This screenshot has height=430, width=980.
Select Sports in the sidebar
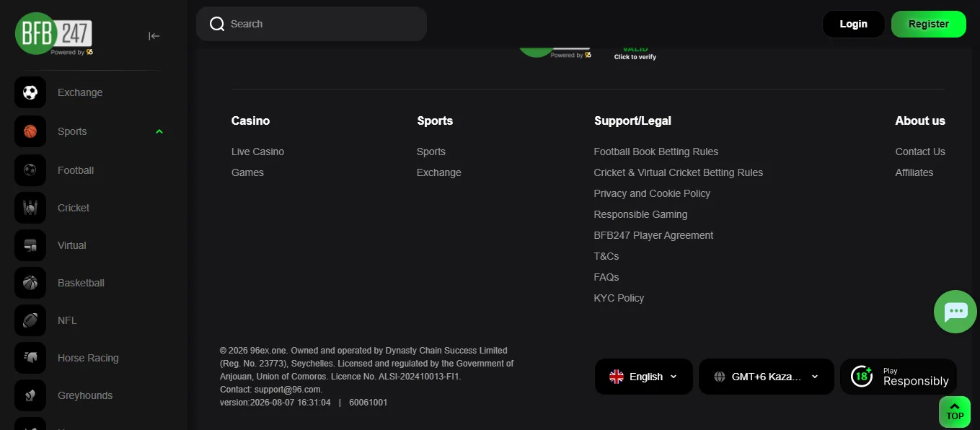click(72, 131)
